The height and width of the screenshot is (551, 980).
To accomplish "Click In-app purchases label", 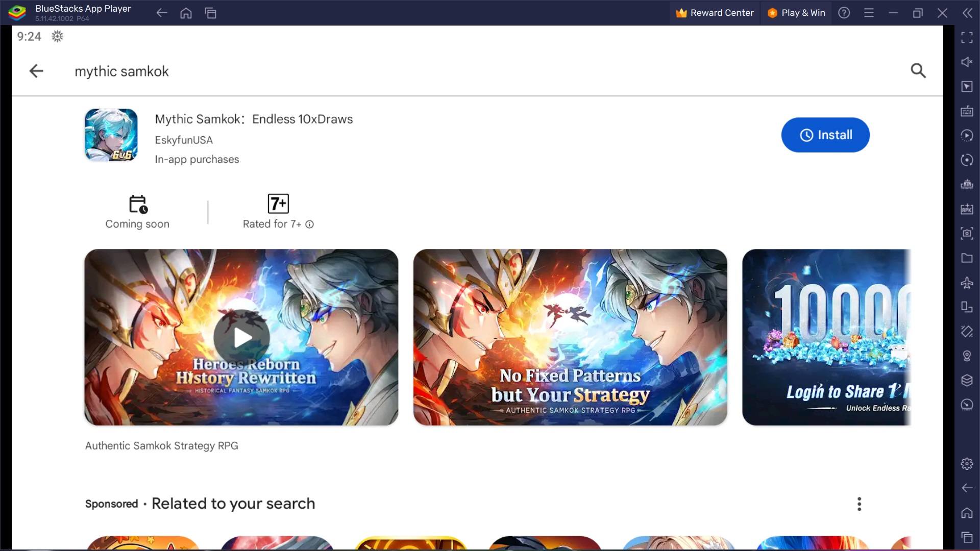I will (x=197, y=159).
